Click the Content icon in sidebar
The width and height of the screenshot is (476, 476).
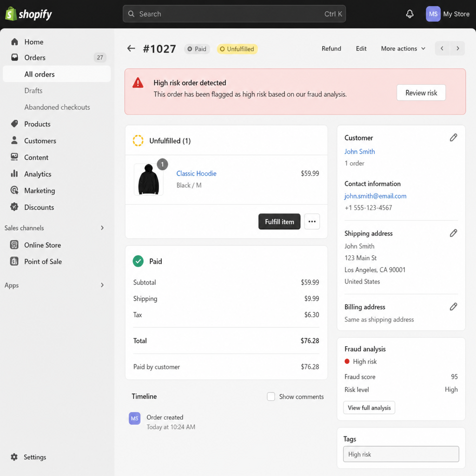pos(14,157)
